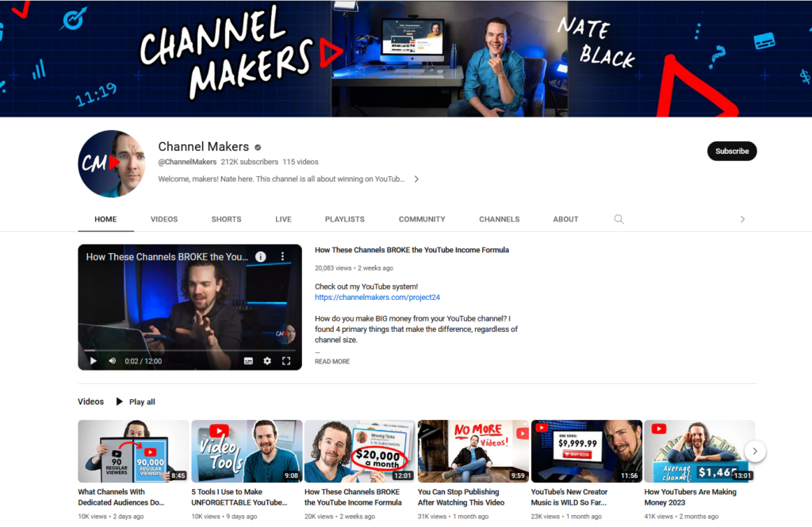The height and width of the screenshot is (527, 812).
Task: Expand READ MORE on the video description
Action: point(331,361)
